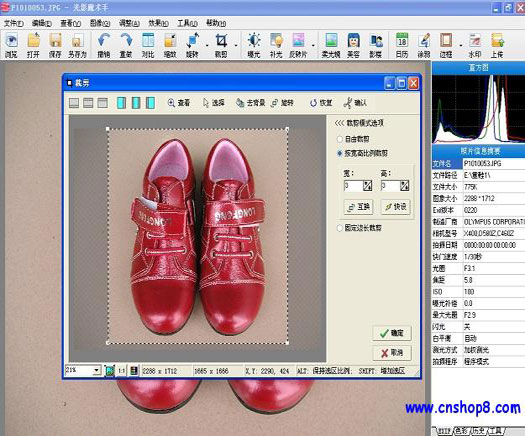525x436 pixels.
Task: Select the 裁剪 crop tool in main toolbar
Action: [221, 45]
